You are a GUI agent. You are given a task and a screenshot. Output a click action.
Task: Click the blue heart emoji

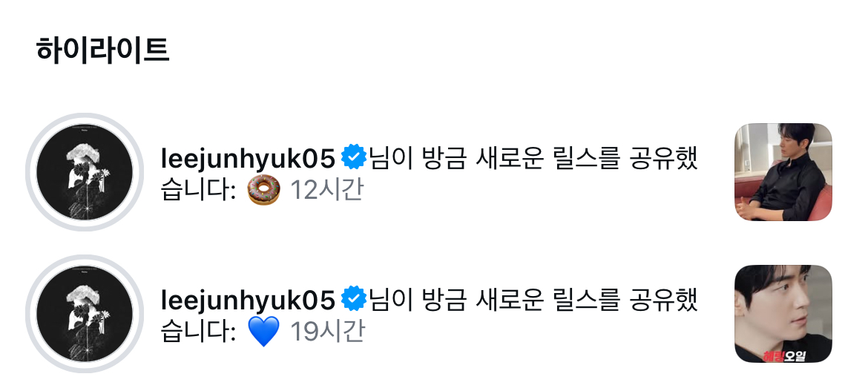pyautogui.click(x=263, y=332)
